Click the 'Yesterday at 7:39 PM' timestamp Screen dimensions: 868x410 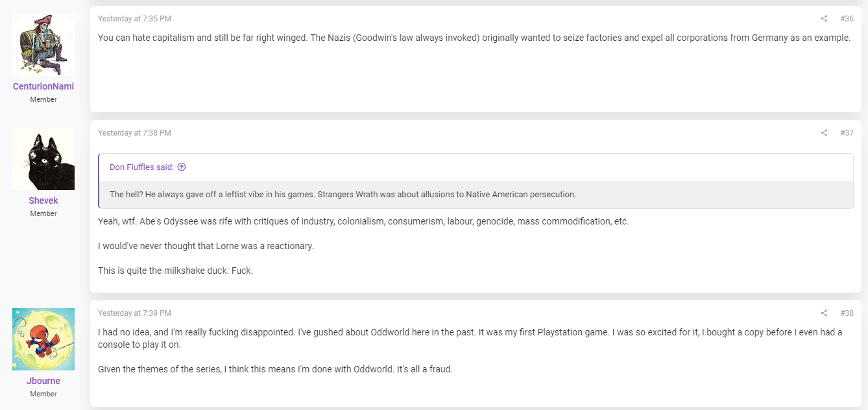coord(134,313)
